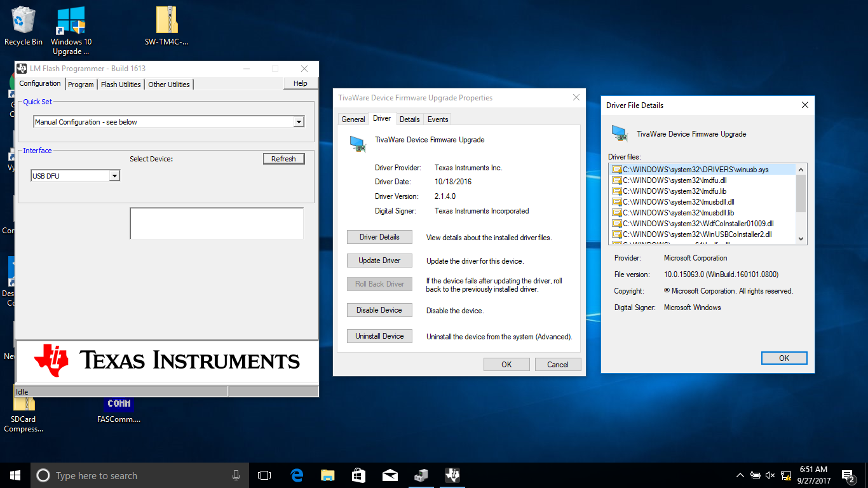
Task: Select driver file 'WinUSBCoInstaller2.dll'
Action: point(702,234)
